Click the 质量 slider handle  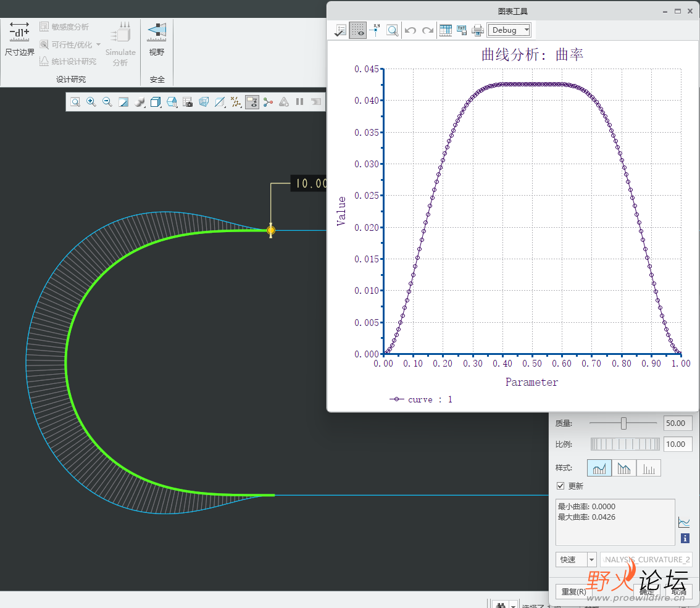point(623,423)
